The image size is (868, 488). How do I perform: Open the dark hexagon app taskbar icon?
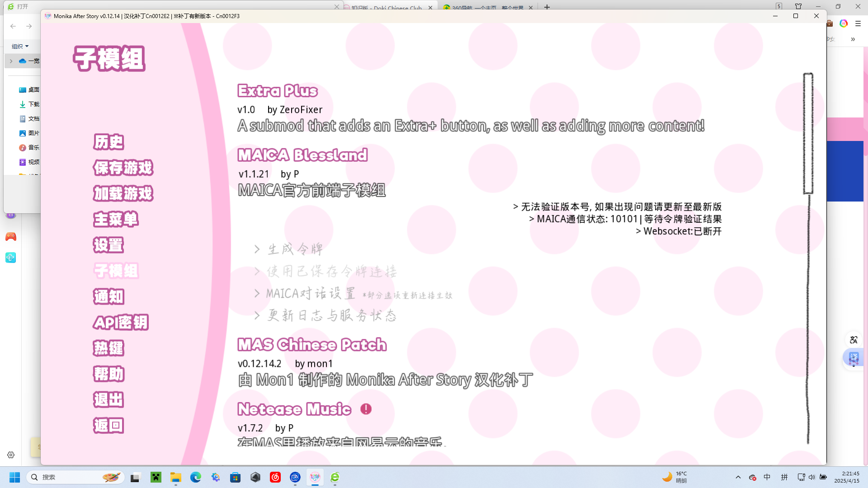[255, 477]
